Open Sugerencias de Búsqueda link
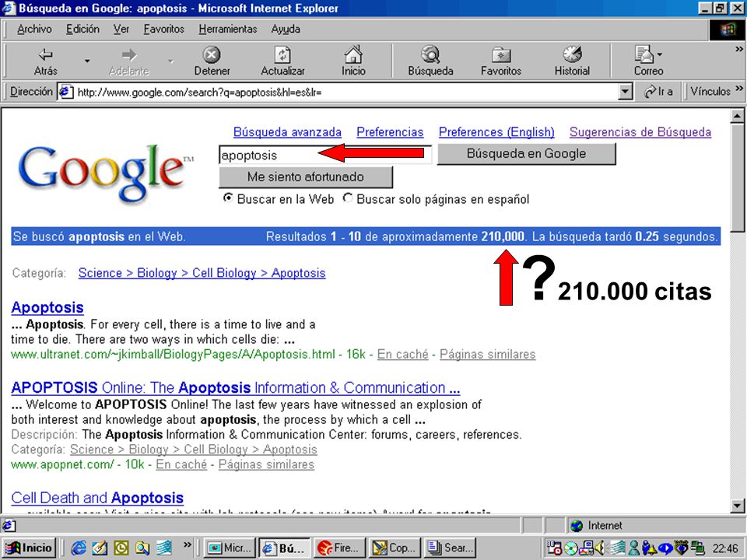This screenshot has height=560, width=747. click(x=640, y=132)
